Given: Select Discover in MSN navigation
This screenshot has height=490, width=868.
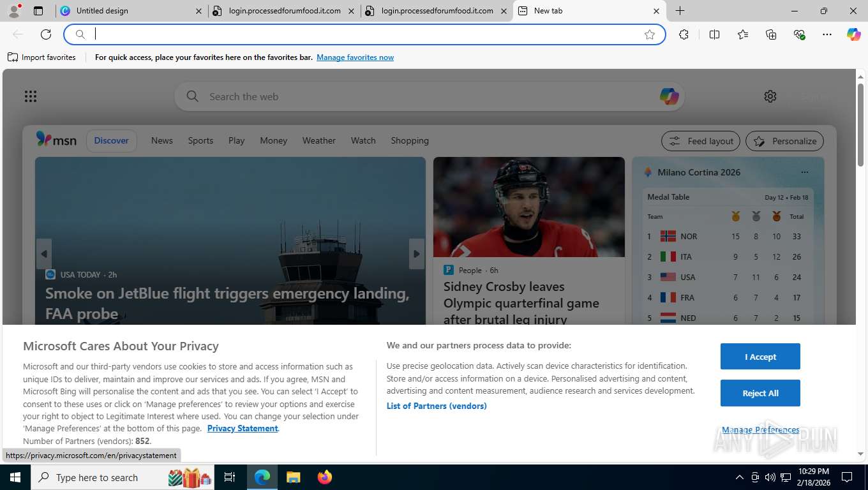Looking at the screenshot, I should point(112,140).
